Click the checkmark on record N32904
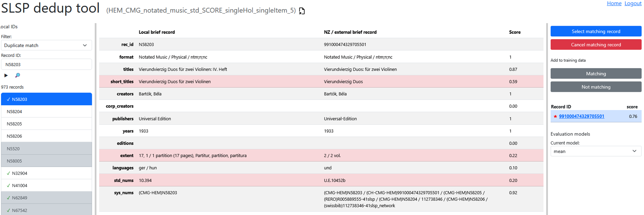 (8, 173)
